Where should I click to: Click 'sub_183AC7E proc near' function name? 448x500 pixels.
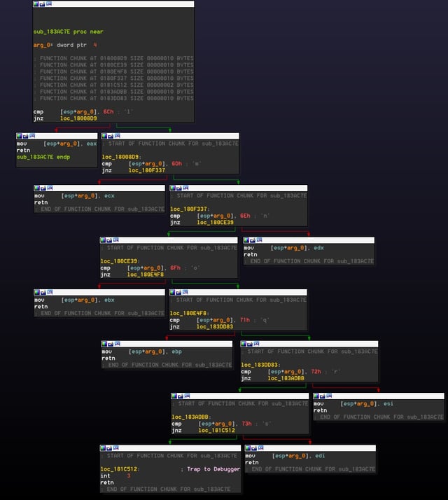pos(68,32)
